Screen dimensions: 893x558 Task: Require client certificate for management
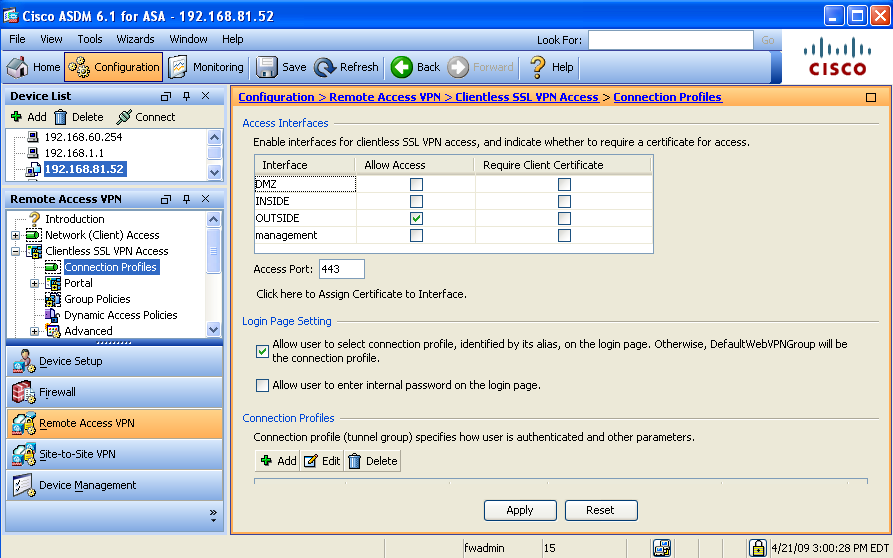(x=564, y=235)
